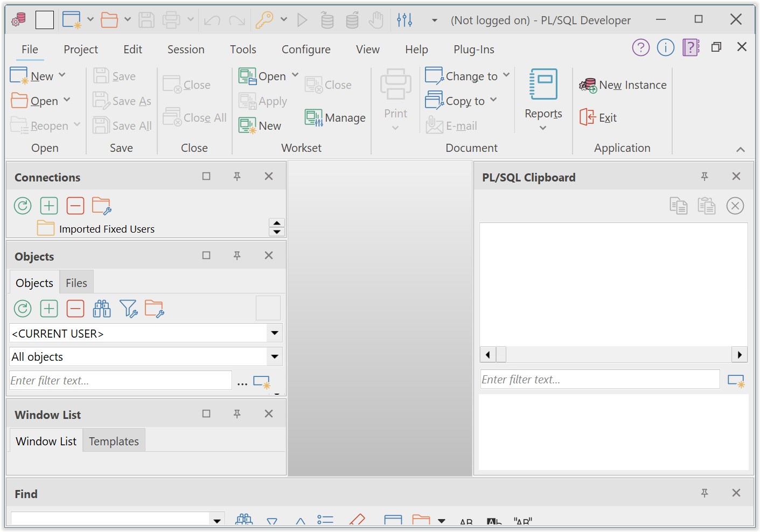Open the All objects dropdown
This screenshot has width=760, height=532.
coord(275,356)
